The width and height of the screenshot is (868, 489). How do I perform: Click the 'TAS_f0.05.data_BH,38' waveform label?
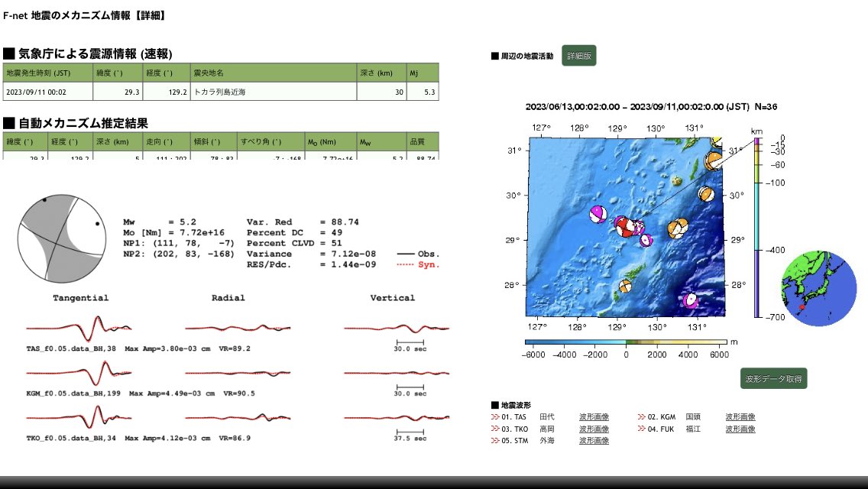click(71, 349)
